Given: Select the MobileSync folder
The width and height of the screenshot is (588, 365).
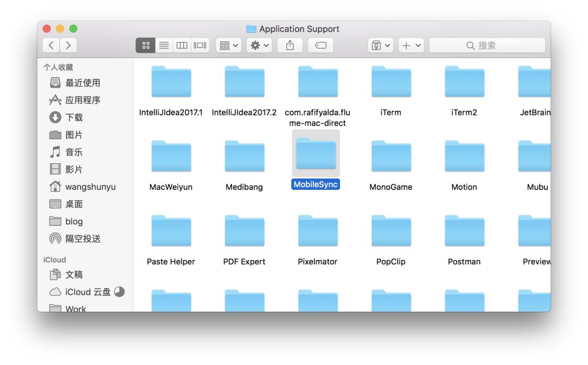Looking at the screenshot, I should (x=316, y=160).
